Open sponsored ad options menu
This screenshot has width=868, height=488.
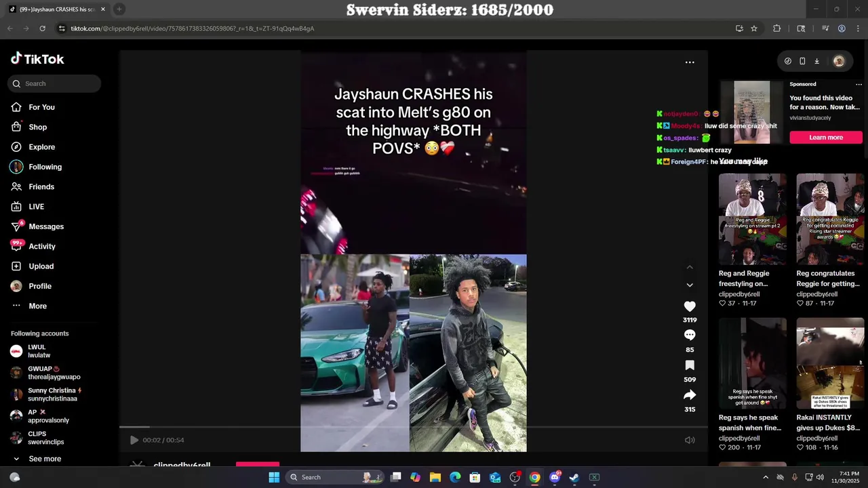click(859, 84)
